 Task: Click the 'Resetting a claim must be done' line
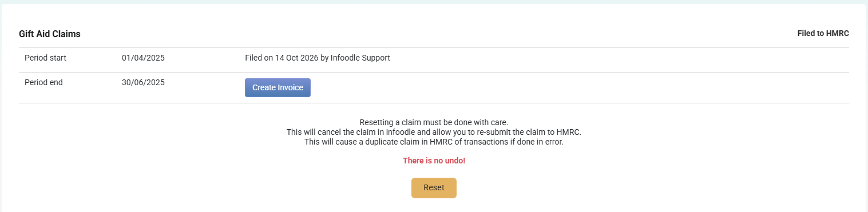(x=434, y=122)
